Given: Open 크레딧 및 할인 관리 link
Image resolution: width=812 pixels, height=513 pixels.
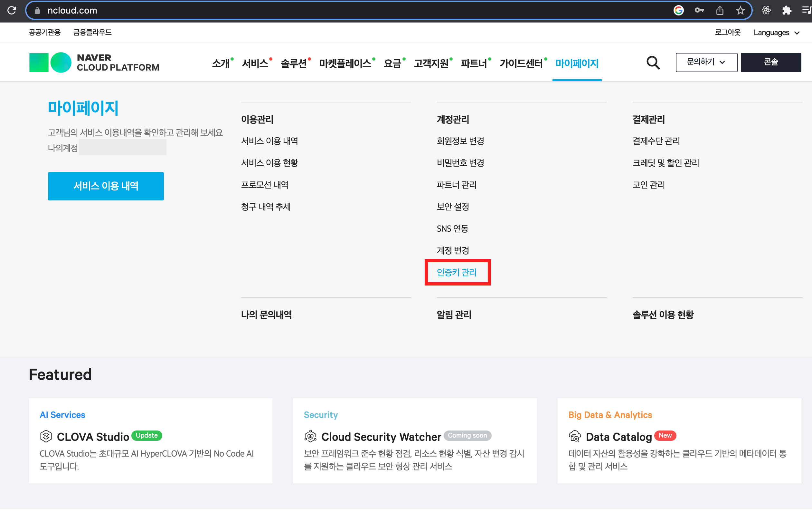Looking at the screenshot, I should (666, 163).
